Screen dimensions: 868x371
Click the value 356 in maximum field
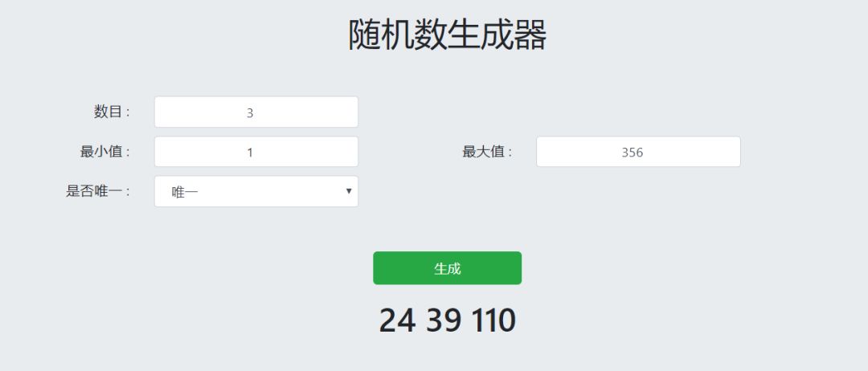click(x=633, y=153)
